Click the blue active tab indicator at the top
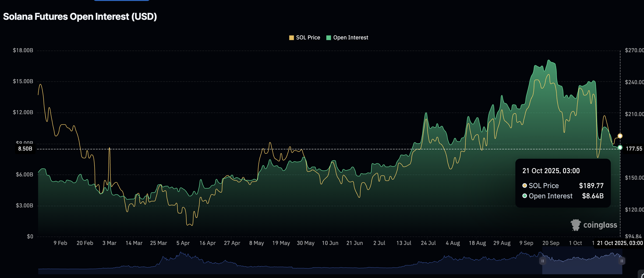 tap(121, 0)
